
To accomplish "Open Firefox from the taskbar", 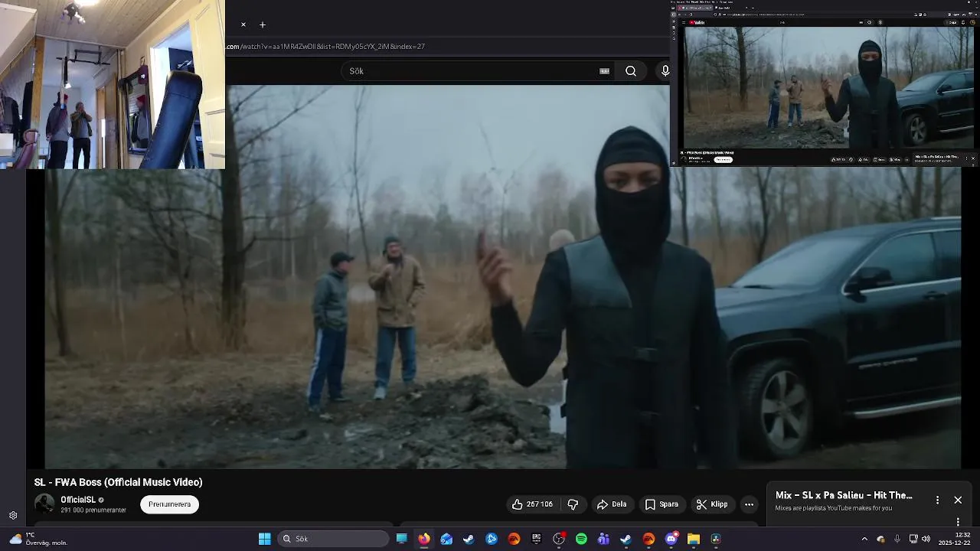I will point(423,539).
